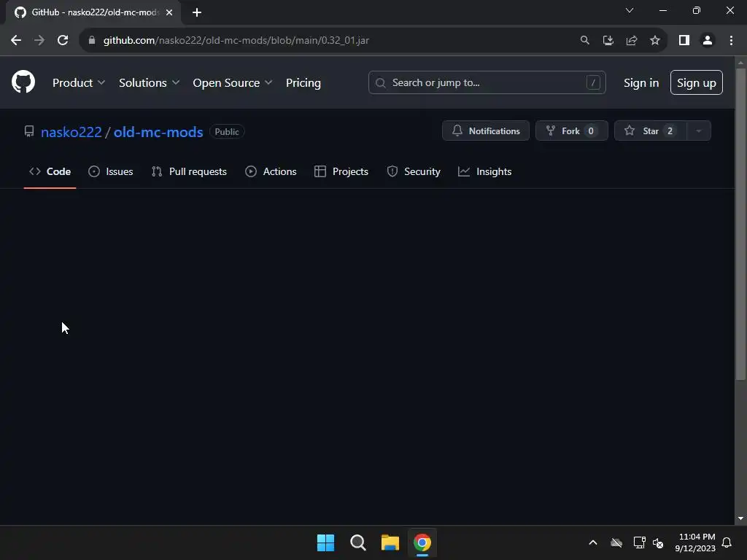Screen dimensions: 747x560
Task: Focus the Search or jump to field
Action: coord(487,82)
